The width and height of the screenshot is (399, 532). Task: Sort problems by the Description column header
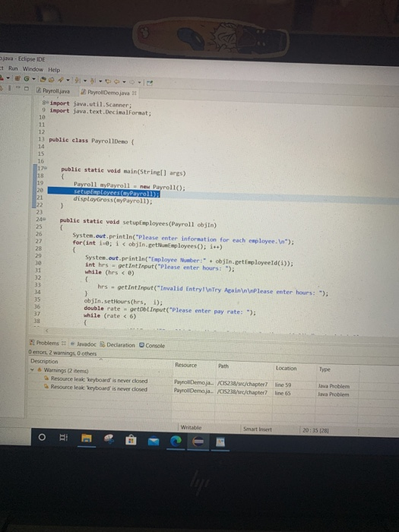point(44,361)
